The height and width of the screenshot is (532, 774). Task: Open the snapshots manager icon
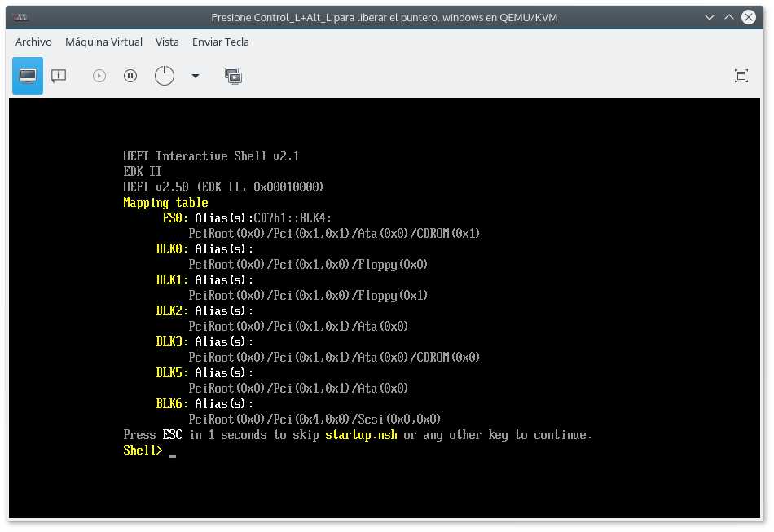pos(233,76)
